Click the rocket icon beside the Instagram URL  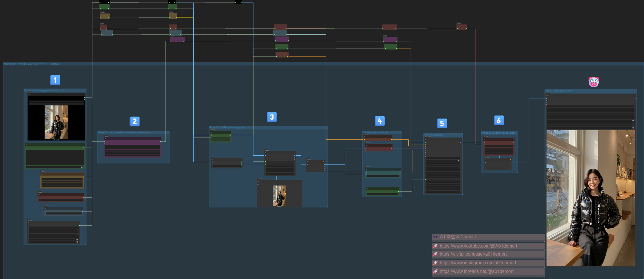(436, 263)
